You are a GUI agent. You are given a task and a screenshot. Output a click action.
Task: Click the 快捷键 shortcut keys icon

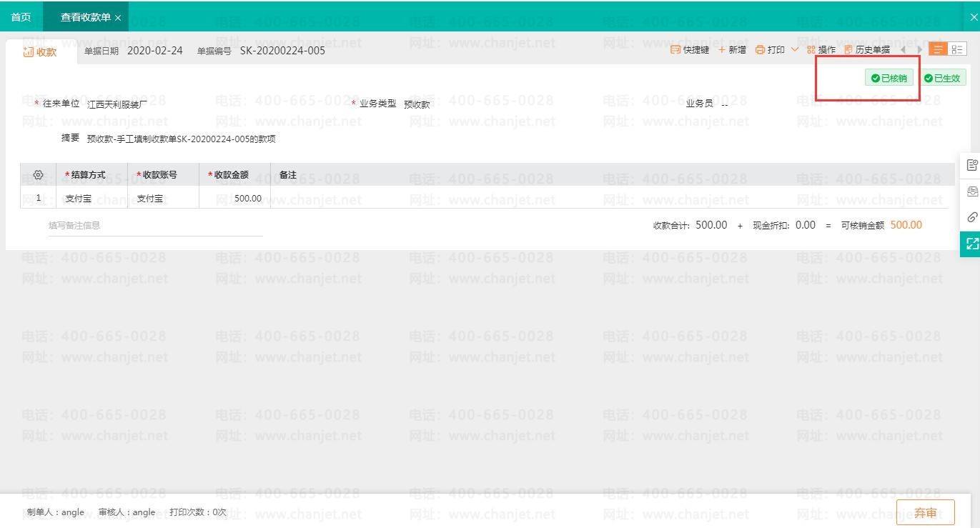[675, 50]
